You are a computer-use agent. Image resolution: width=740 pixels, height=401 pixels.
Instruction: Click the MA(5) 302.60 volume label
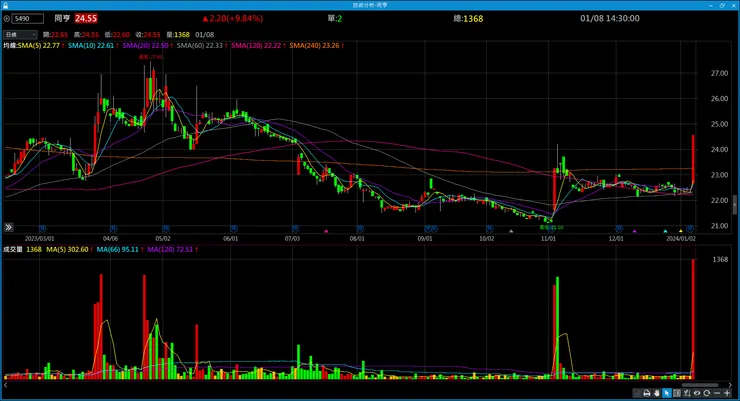click(67, 250)
